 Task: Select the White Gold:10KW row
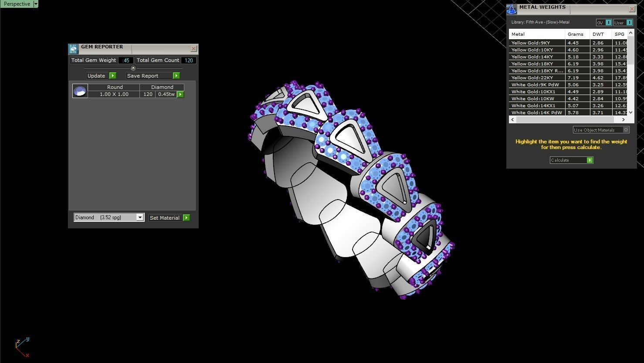click(x=568, y=98)
